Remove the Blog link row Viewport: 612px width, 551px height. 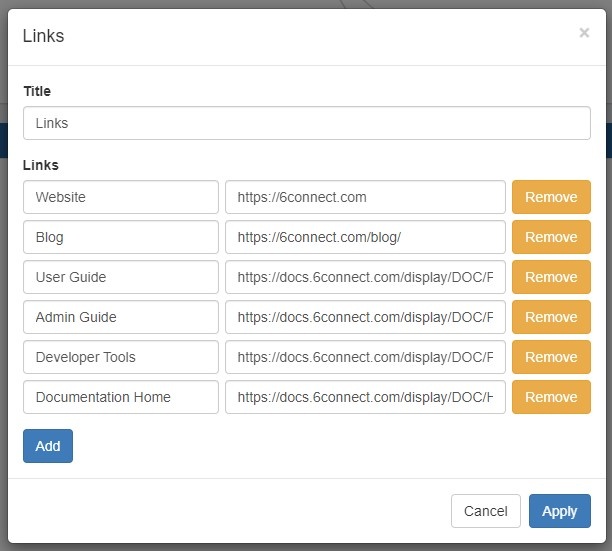[x=551, y=237]
